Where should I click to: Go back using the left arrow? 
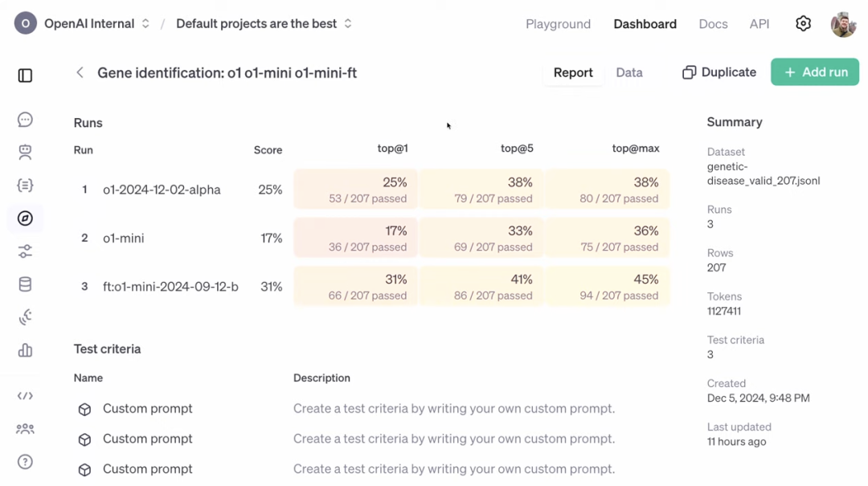pyautogui.click(x=80, y=72)
